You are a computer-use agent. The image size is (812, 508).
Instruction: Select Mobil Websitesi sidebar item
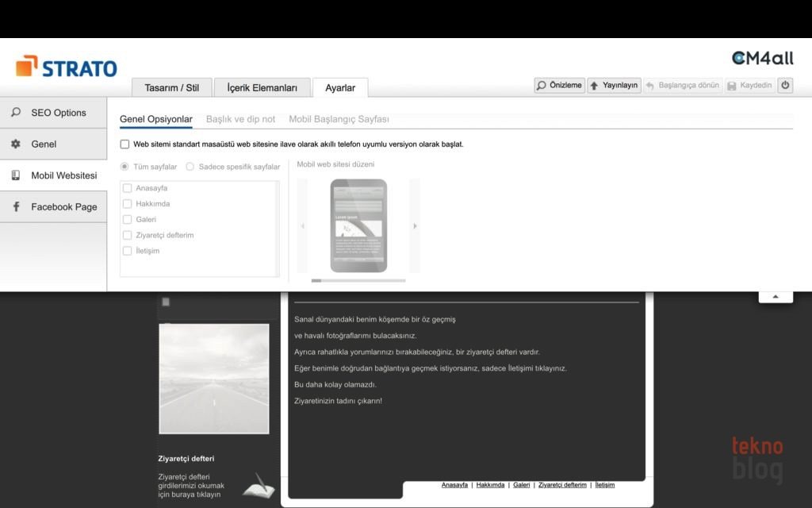53,175
